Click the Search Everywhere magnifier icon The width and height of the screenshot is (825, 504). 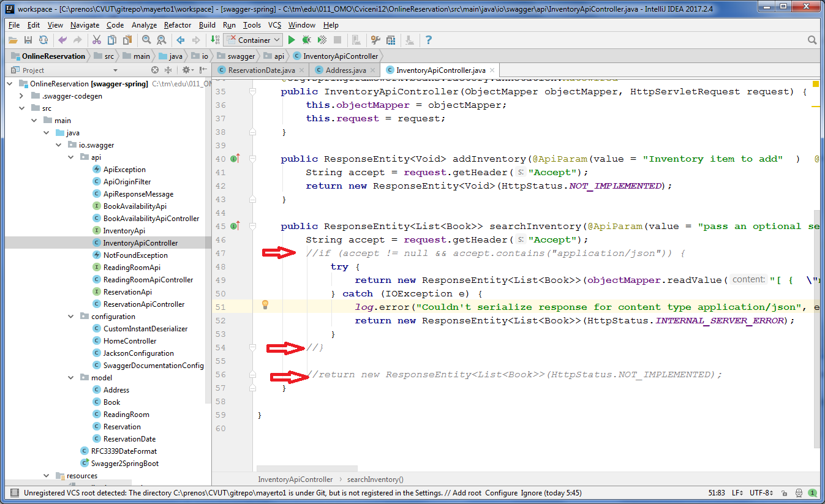tap(812, 40)
